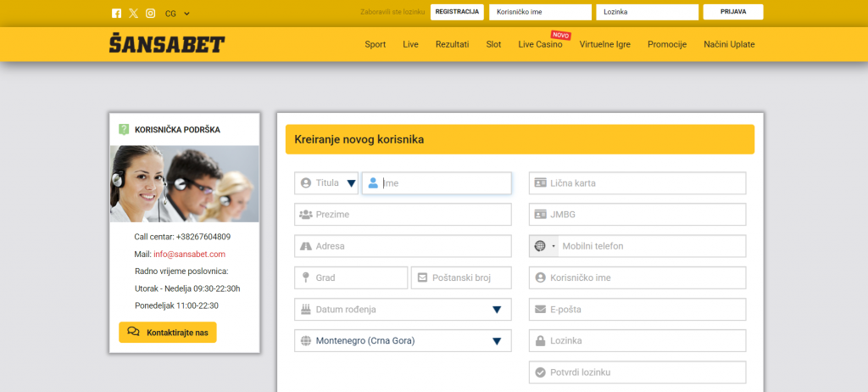Click the NOVO badge on Live Casino
The height and width of the screenshot is (392, 868).
point(561,36)
